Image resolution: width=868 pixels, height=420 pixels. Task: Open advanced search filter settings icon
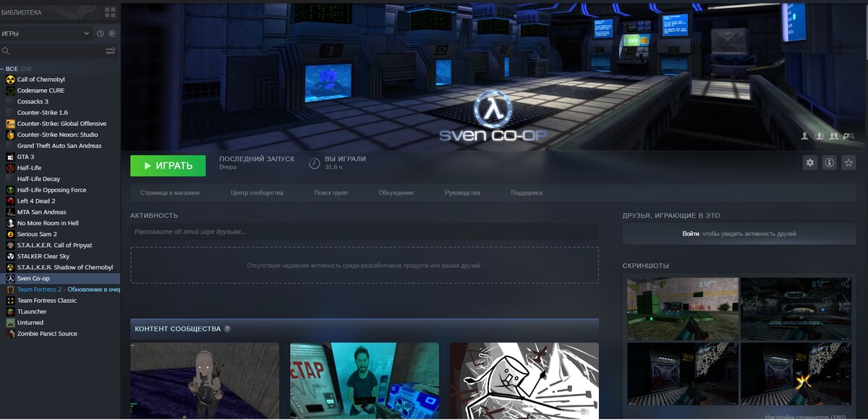click(110, 51)
